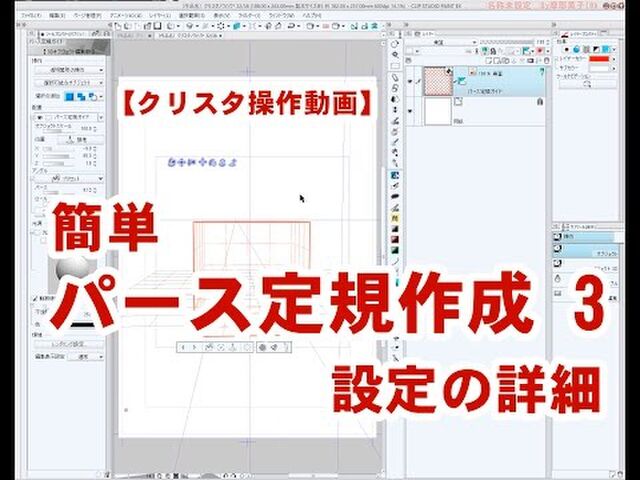
Task: Select the active Operation/Object tool icon
Action: click(395, 176)
